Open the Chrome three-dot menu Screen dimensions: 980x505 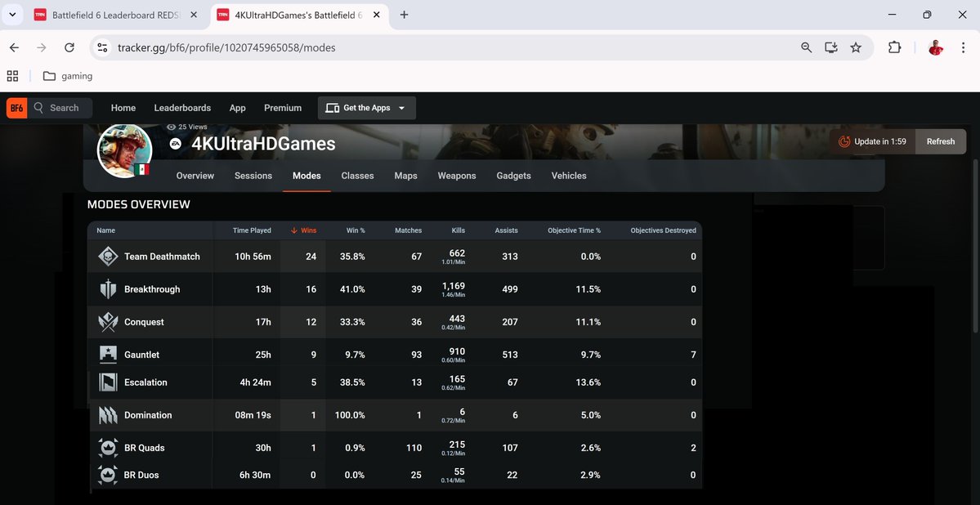click(x=963, y=47)
